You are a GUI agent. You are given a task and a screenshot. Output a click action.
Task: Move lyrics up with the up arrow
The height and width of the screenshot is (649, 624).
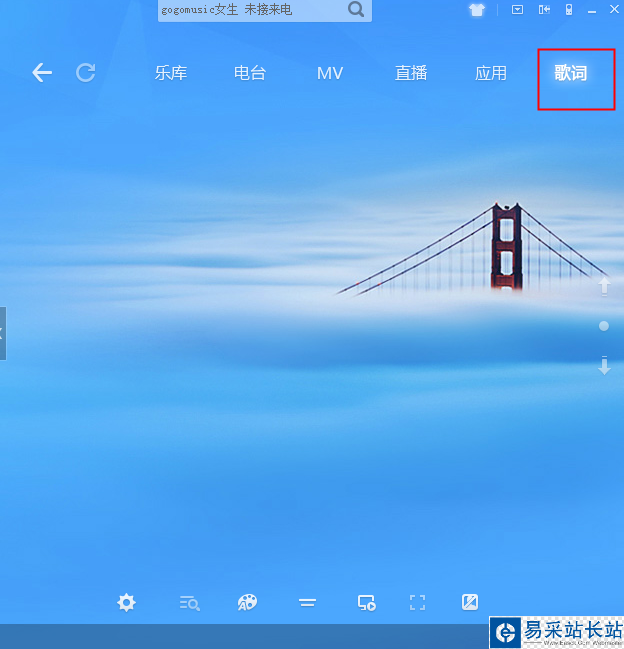tap(604, 286)
